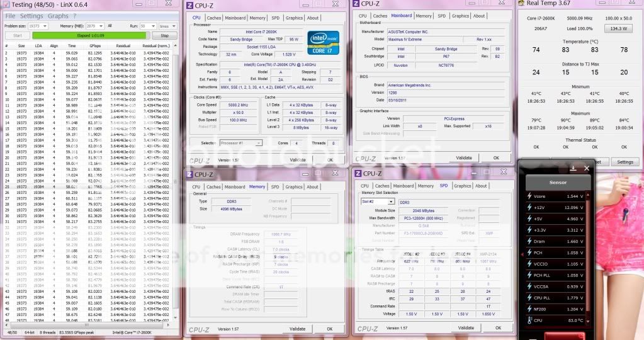Click the Real Temp title bar icon
The width and height of the screenshot is (644, 340).
tap(523, 4)
